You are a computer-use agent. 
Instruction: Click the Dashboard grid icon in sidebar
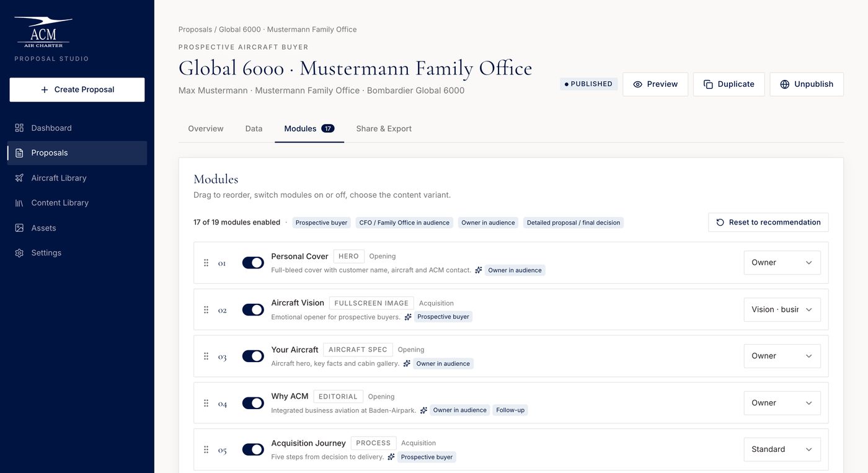[19, 128]
